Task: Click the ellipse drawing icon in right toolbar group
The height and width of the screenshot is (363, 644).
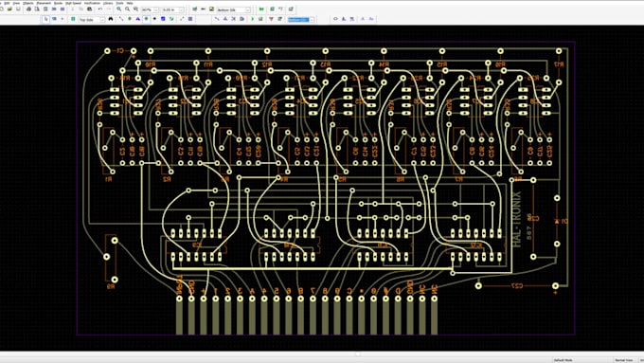Action: [335, 19]
